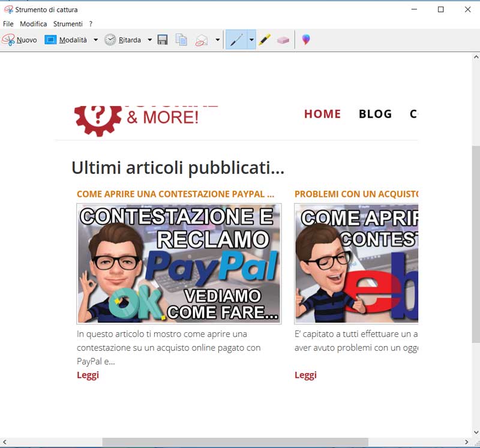Click the horizontal scrollbar right arrow
This screenshot has height=448, width=480.
point(466,442)
